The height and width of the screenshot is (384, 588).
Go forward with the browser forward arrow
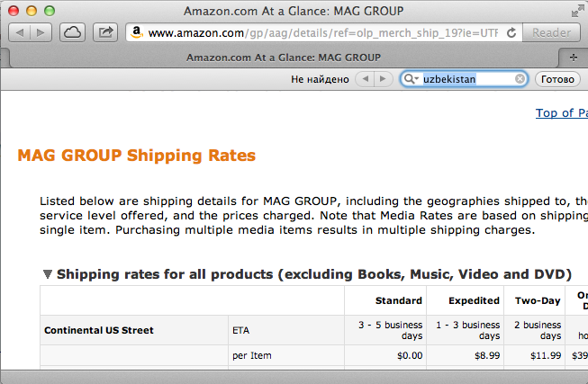41,32
